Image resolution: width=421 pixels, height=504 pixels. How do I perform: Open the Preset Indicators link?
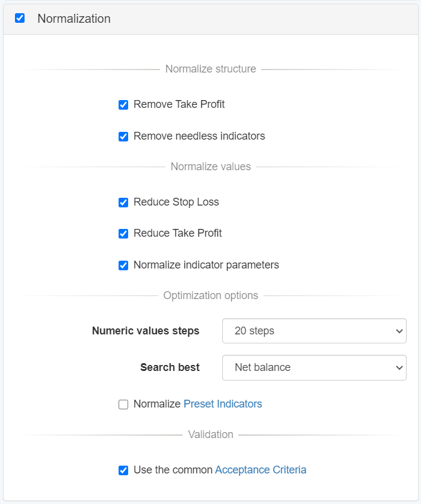(x=223, y=404)
